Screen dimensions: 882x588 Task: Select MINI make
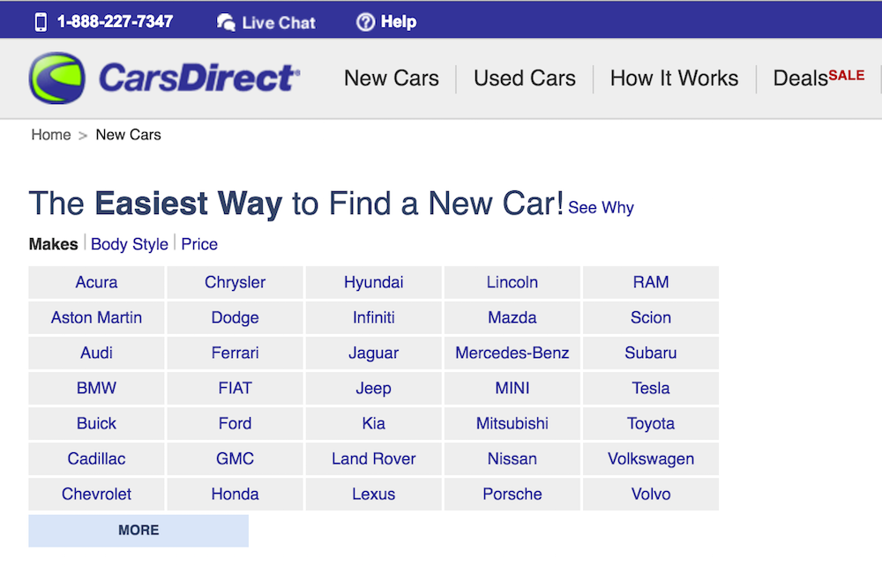click(x=512, y=388)
